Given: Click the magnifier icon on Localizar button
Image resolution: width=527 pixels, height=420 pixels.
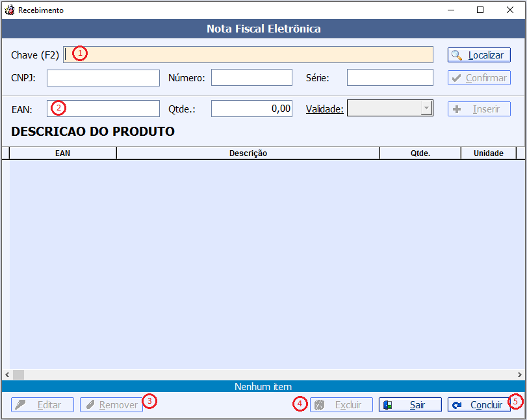Looking at the screenshot, I should pos(457,55).
